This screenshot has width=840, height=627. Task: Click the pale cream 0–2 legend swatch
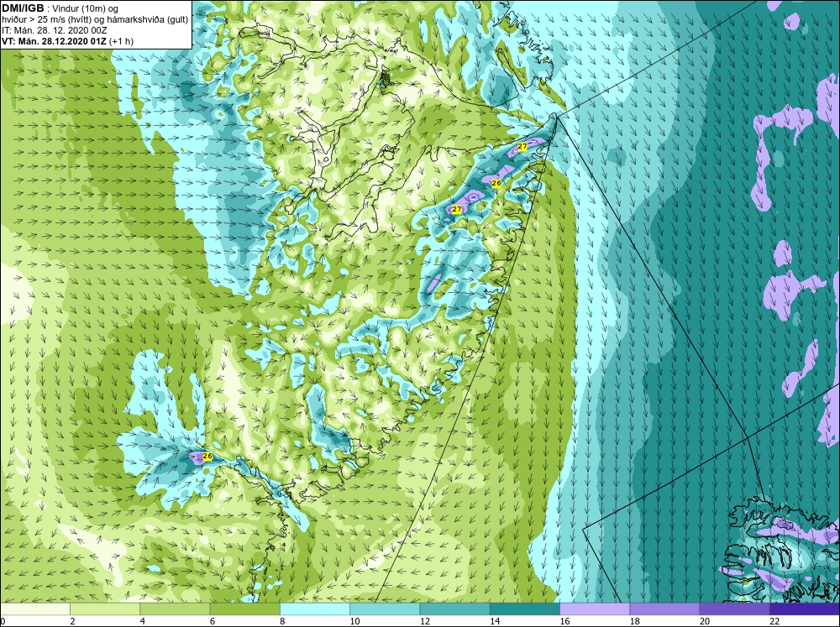tap(34, 609)
